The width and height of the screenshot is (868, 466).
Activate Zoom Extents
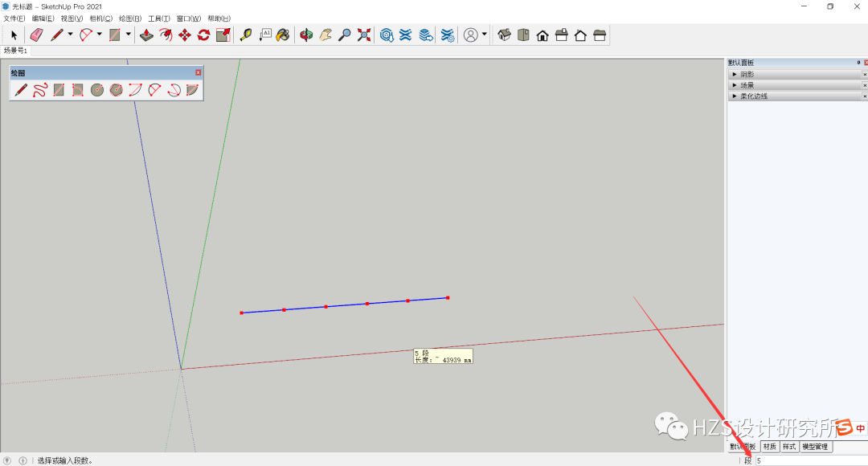(x=362, y=35)
